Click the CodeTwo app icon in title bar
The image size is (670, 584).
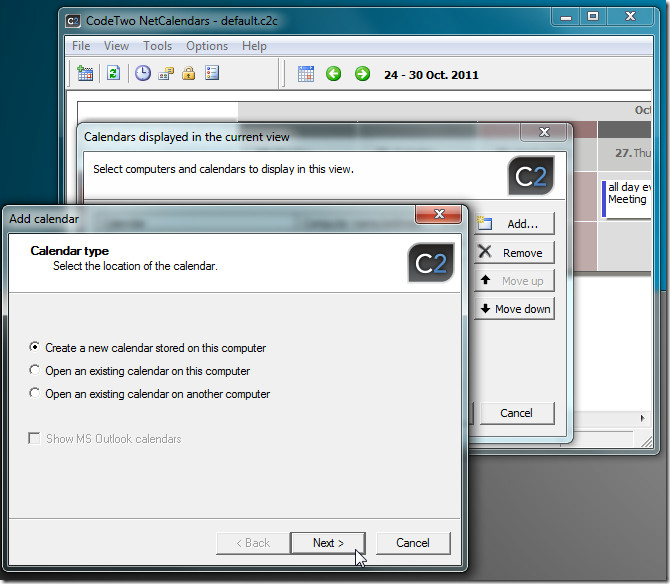pos(73,21)
